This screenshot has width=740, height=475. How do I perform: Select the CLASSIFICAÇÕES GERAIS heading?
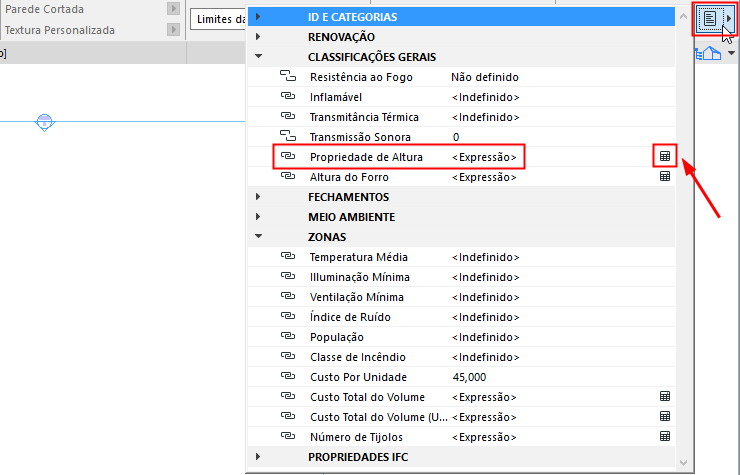pyautogui.click(x=372, y=57)
